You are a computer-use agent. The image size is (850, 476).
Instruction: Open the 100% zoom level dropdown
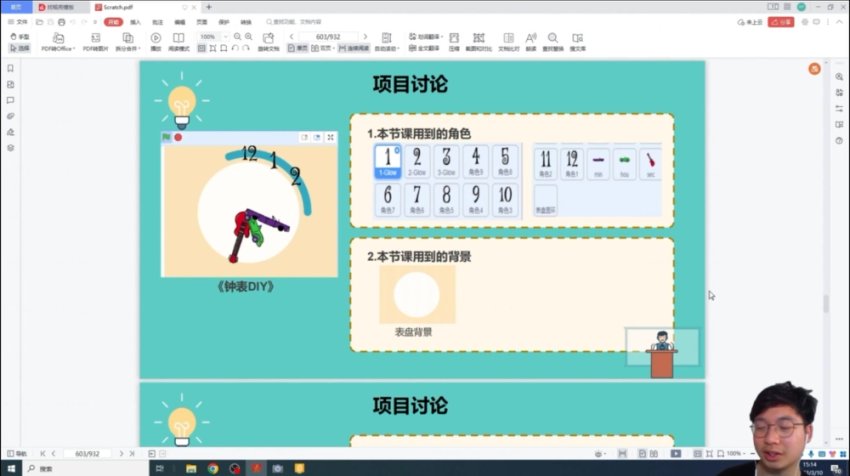(211, 36)
